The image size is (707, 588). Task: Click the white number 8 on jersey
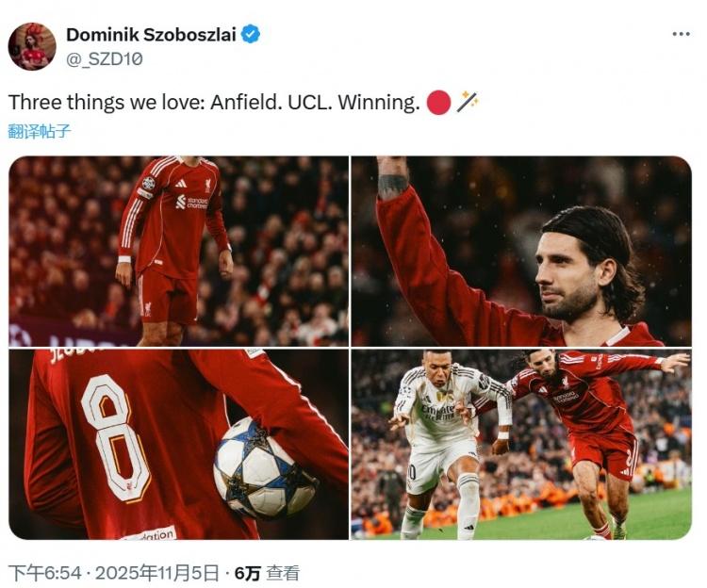pos(115,438)
